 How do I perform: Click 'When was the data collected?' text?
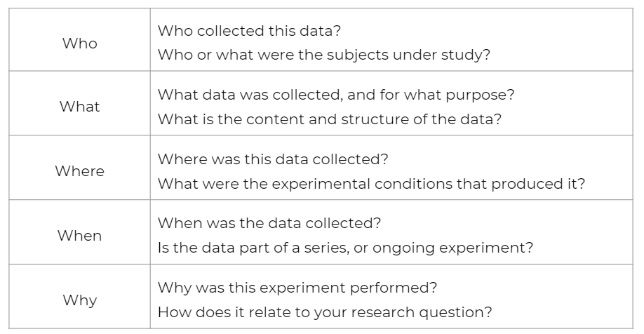[269, 223]
